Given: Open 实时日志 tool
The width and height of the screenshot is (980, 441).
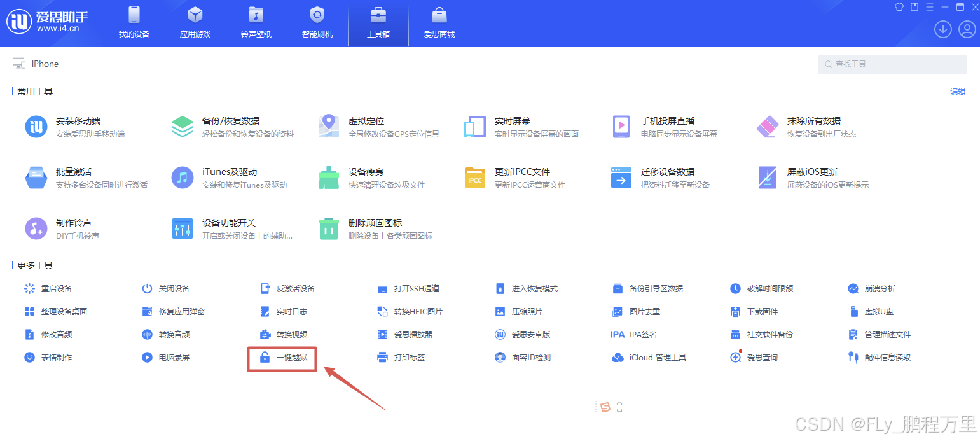Looking at the screenshot, I should coord(284,311).
